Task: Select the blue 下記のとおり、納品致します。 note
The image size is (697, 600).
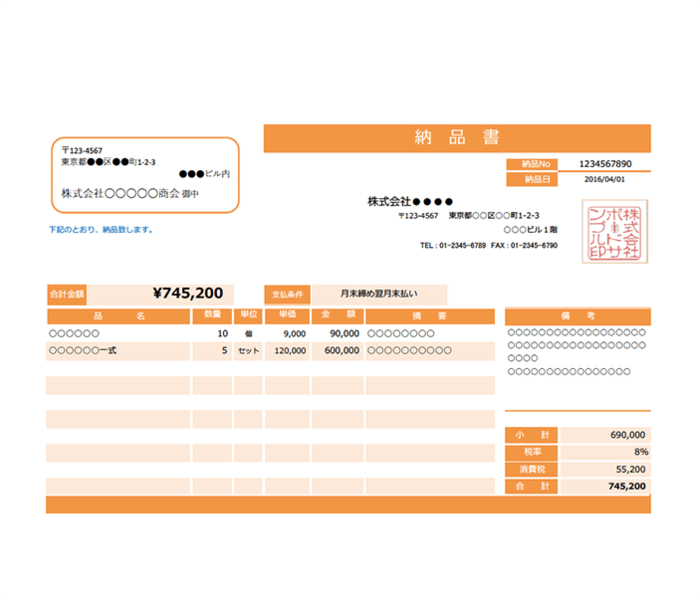Action: tap(101, 230)
